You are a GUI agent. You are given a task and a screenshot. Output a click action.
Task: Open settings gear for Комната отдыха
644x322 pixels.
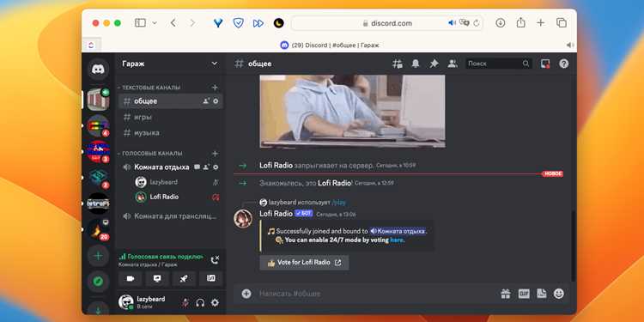click(216, 167)
